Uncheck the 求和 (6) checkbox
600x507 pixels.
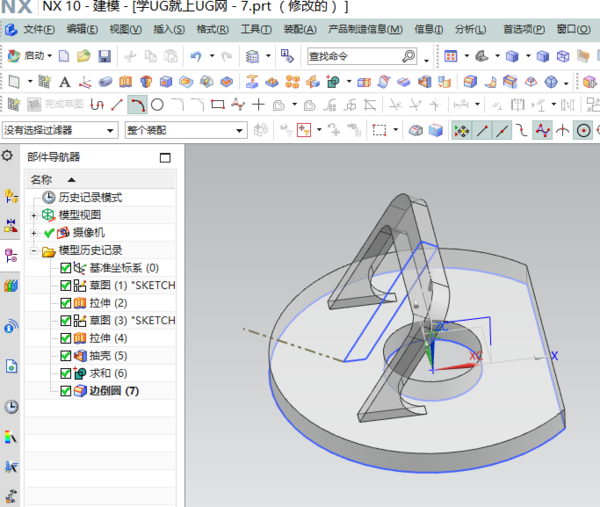[x=66, y=373]
